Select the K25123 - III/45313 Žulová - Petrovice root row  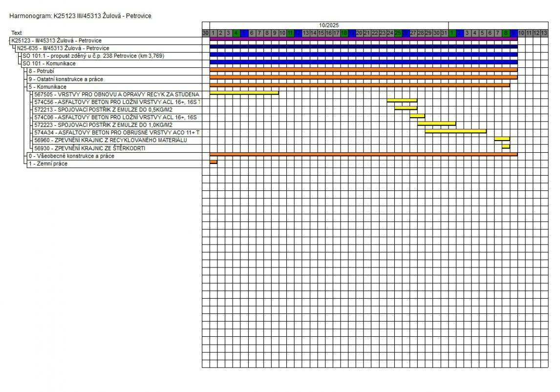click(x=56, y=41)
